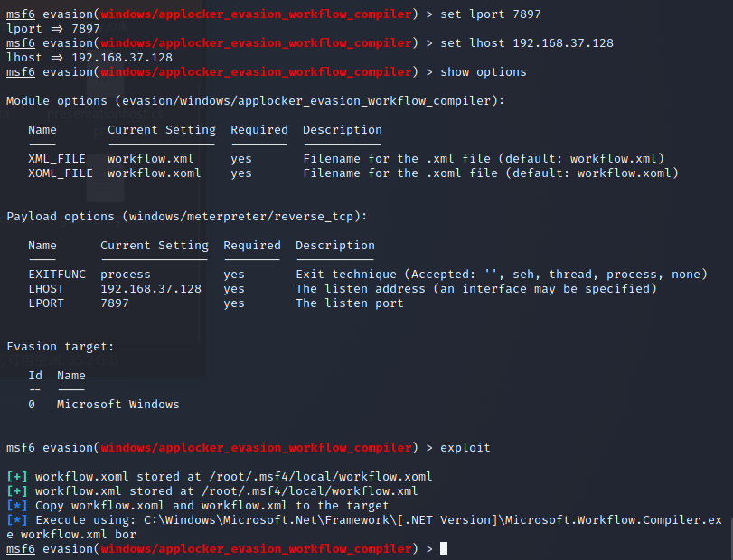Click the 'Microsoft Windows' target name

click(x=117, y=405)
